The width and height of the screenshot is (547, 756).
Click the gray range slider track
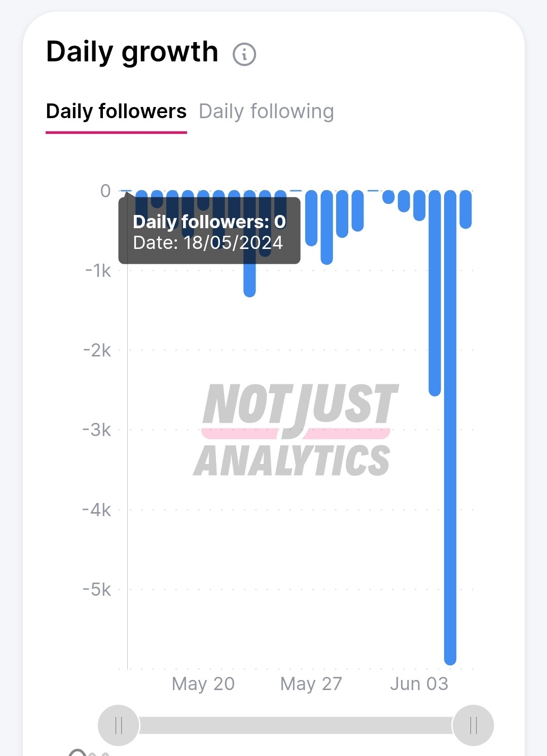296,725
